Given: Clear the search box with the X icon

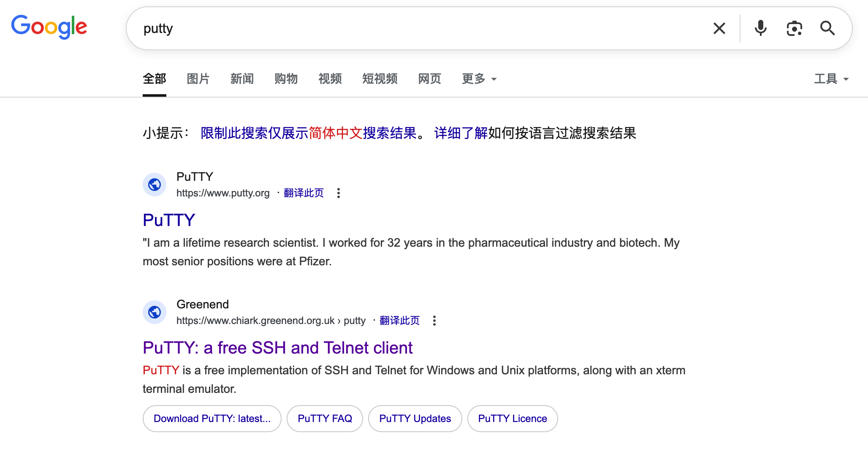Looking at the screenshot, I should (719, 28).
